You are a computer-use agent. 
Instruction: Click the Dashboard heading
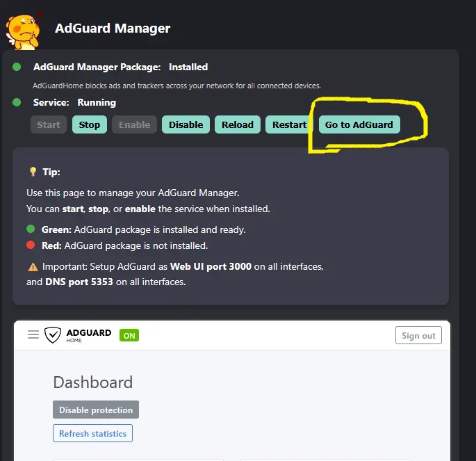pos(93,382)
